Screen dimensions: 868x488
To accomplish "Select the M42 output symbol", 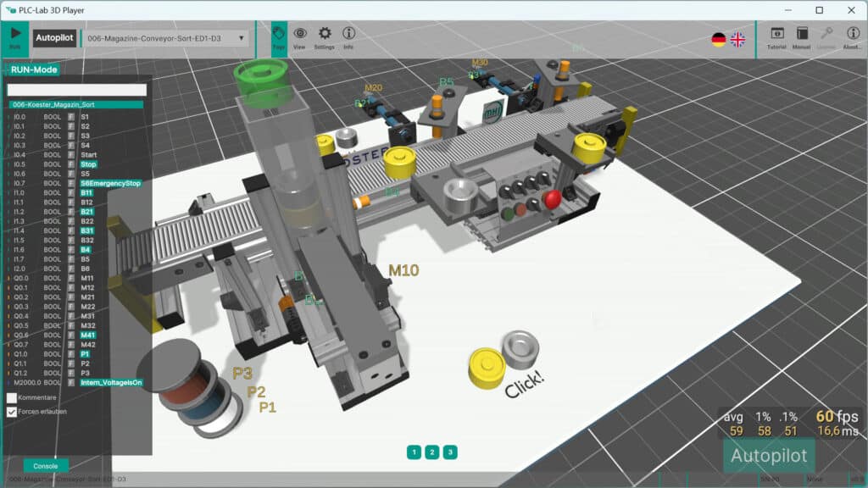I will click(88, 345).
